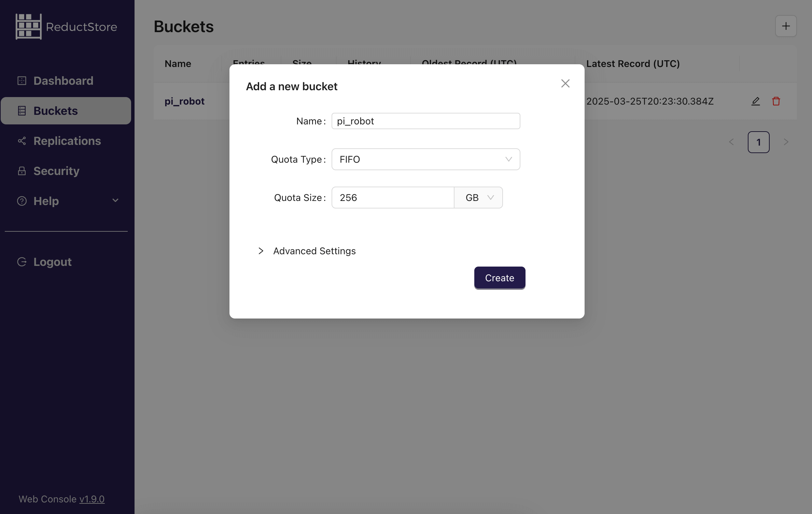Click the Create button
Screen dimensions: 812x514
click(499, 278)
